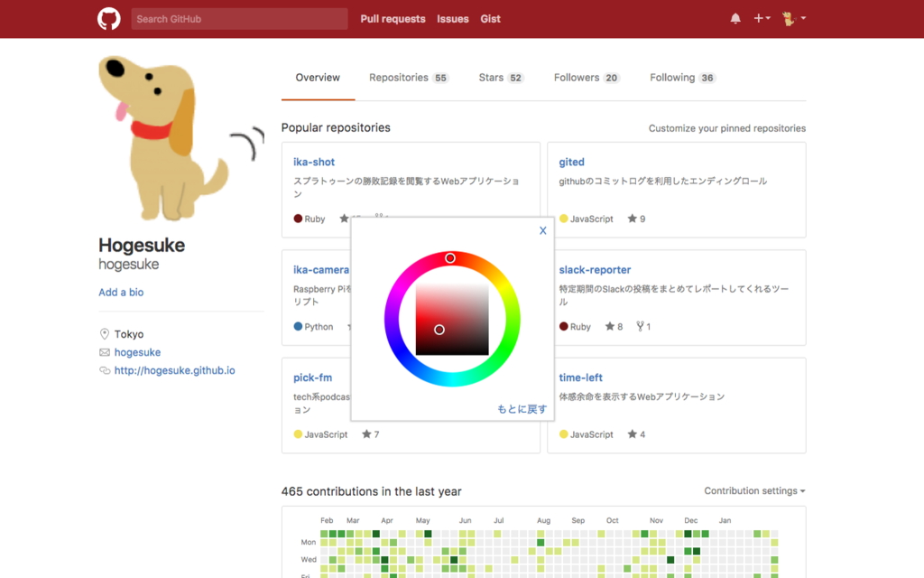Viewport: 924px width, 578px height.
Task: Open the GitHub Octocat home logo
Action: click(x=109, y=19)
